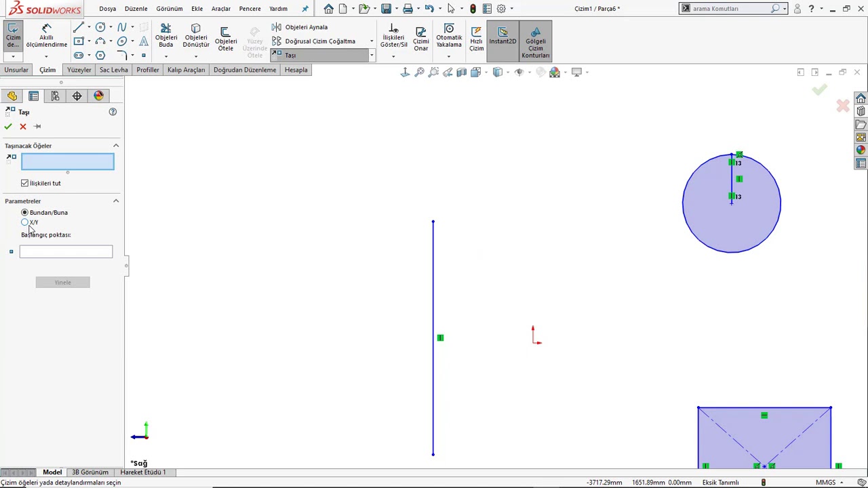Expand Akıllı ölçümlendirme dropdown arrow

point(46,56)
